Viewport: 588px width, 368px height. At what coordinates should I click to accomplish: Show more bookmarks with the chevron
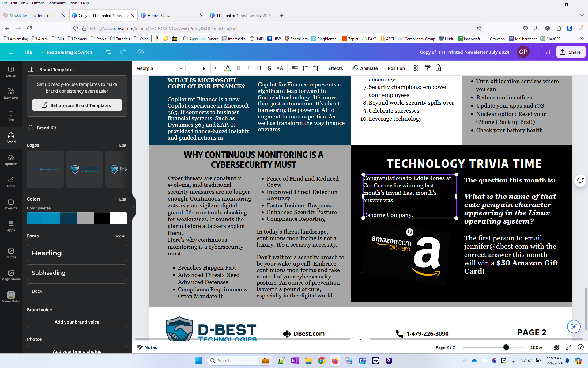click(x=582, y=39)
